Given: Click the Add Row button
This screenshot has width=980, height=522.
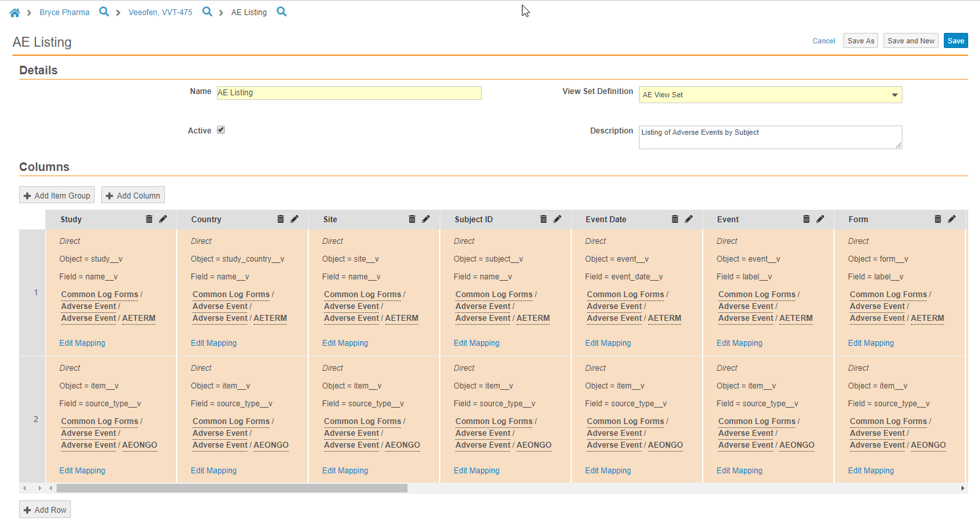Looking at the screenshot, I should 45,510.
